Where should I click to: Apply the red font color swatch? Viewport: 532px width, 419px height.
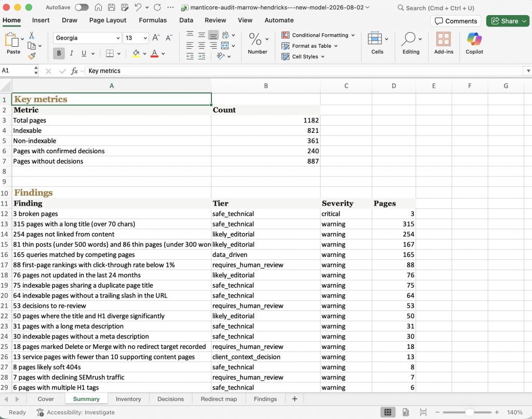154,53
